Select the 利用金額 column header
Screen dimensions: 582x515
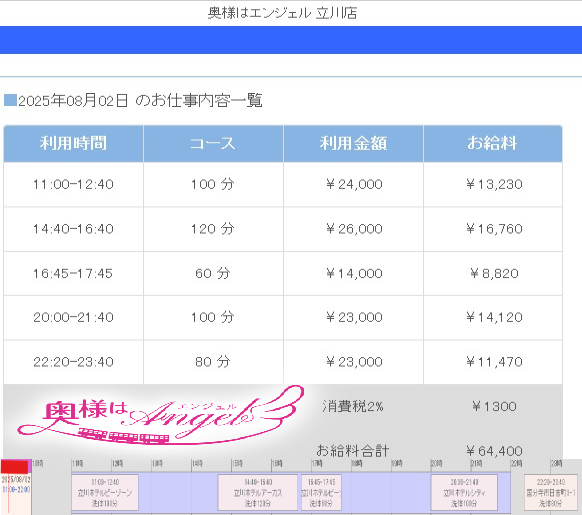point(353,143)
